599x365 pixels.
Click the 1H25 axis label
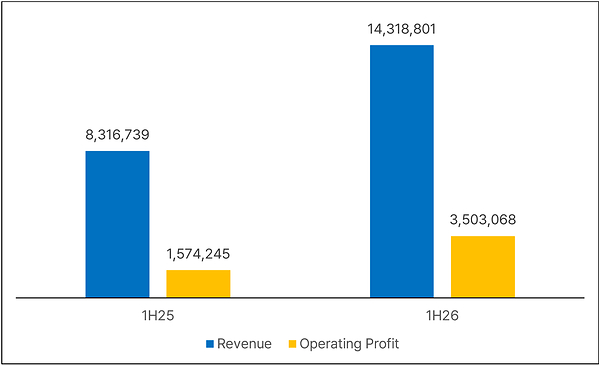158,316
